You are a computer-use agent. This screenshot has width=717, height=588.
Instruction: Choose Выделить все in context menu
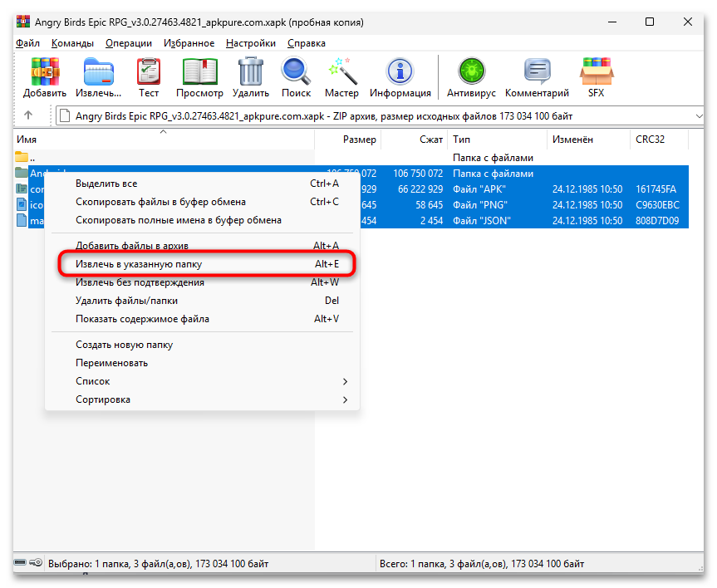coord(202,184)
